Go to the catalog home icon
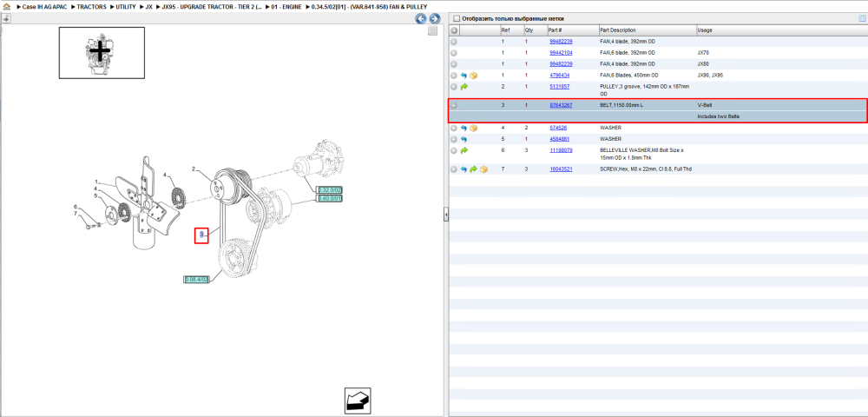 click(6, 7)
